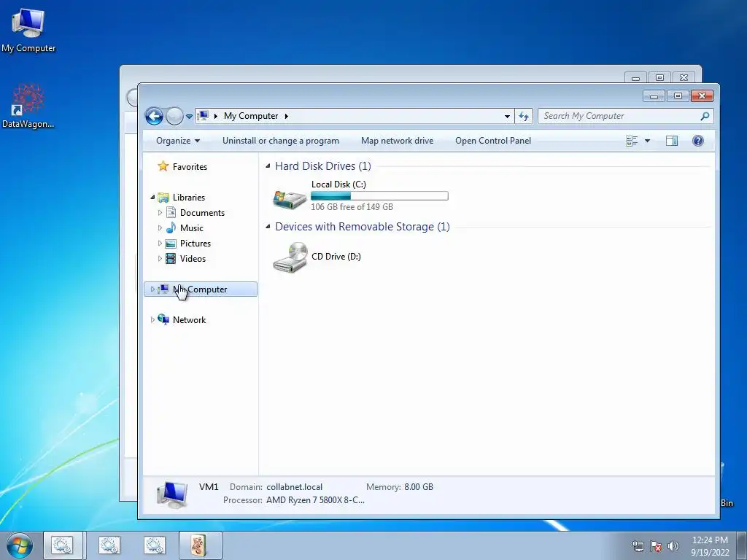This screenshot has width=747, height=560.
Task: Click the volume speaker tray icon
Action: (x=673, y=546)
